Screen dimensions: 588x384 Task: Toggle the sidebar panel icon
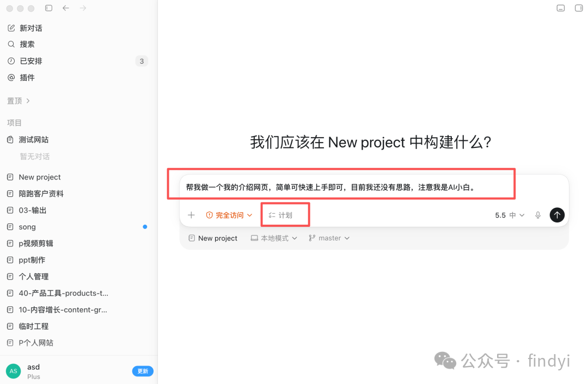click(49, 8)
